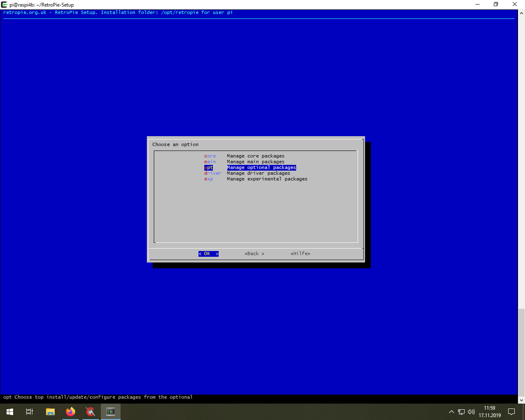
Task: Click the terminal scrollbar up arrow
Action: pos(521,13)
